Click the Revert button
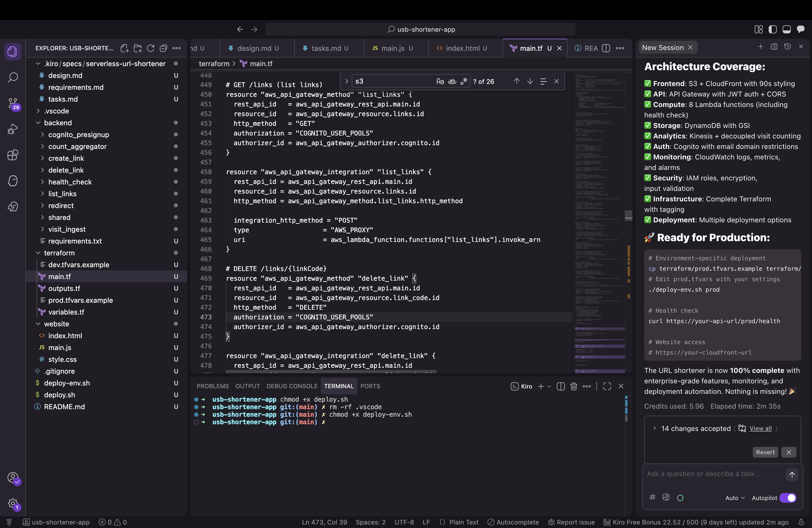 [x=765, y=452]
